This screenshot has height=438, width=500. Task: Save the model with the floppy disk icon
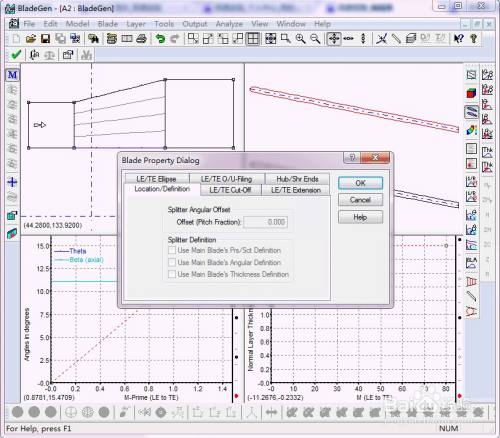pyautogui.click(x=45, y=39)
